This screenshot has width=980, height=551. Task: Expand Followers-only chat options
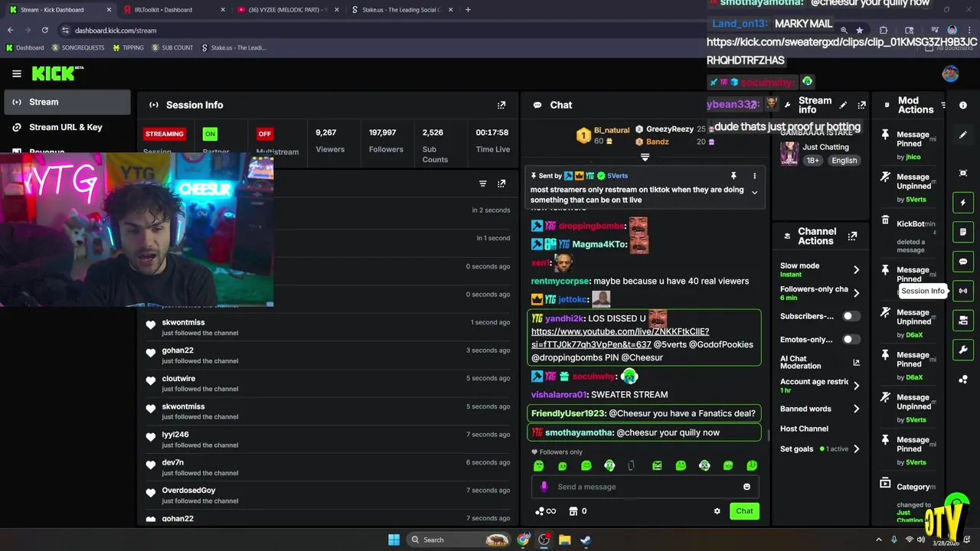pyautogui.click(x=856, y=293)
